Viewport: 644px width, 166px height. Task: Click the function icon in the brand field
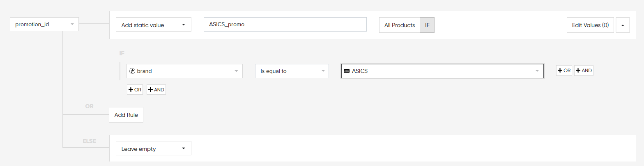point(132,71)
